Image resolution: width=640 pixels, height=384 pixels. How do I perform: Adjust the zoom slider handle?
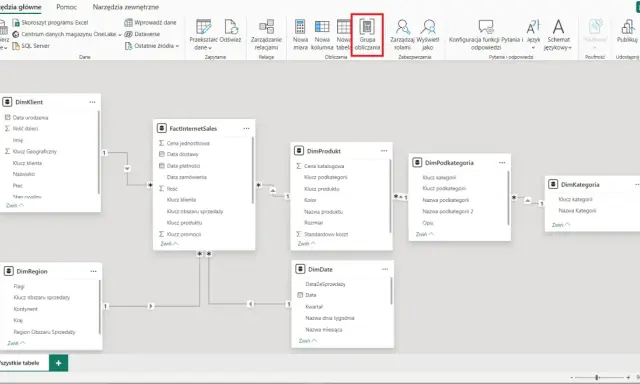[x=597, y=378]
